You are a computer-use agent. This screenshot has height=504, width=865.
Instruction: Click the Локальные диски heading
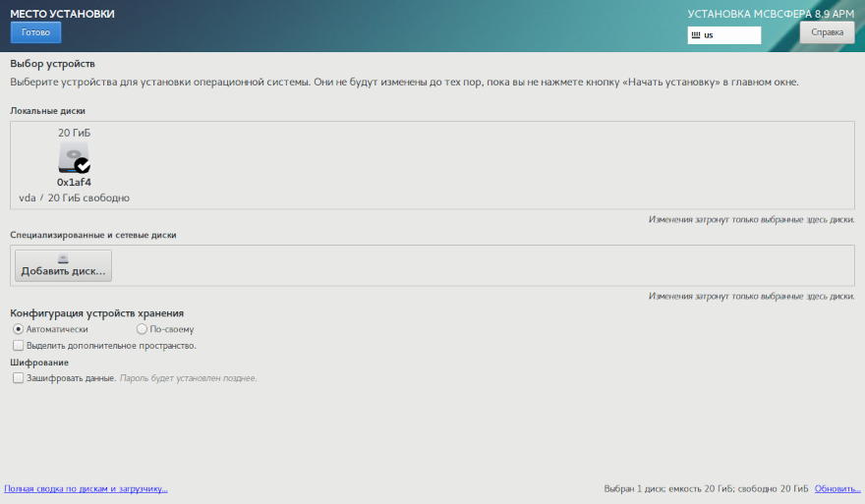[47, 111]
